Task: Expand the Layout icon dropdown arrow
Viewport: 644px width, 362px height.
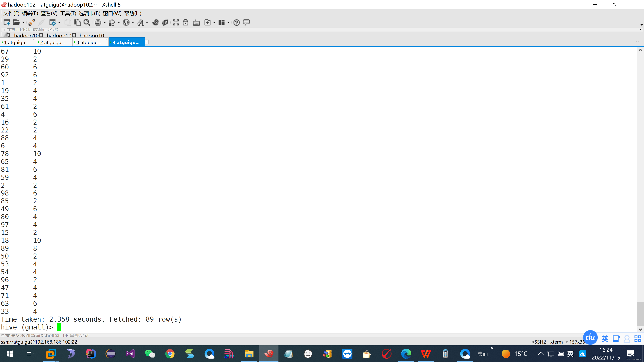Action: tap(228, 22)
